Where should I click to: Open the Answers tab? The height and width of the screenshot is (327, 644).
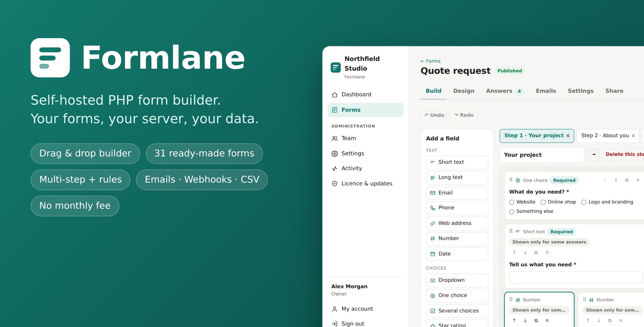coord(505,91)
